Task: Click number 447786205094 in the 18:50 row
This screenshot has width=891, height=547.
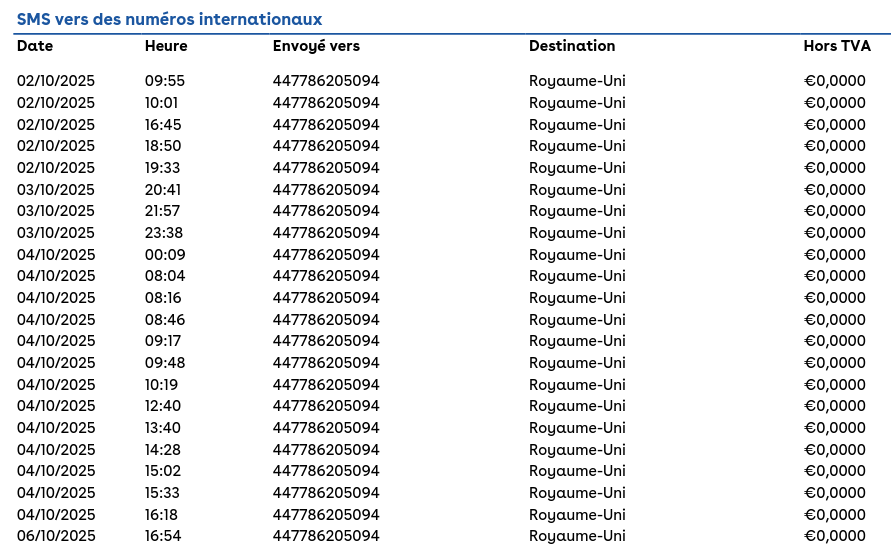Action: [326, 146]
